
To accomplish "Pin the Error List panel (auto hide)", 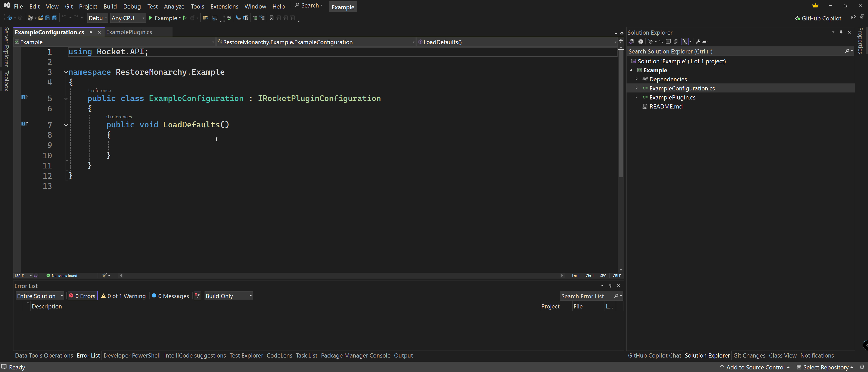I will (x=610, y=285).
